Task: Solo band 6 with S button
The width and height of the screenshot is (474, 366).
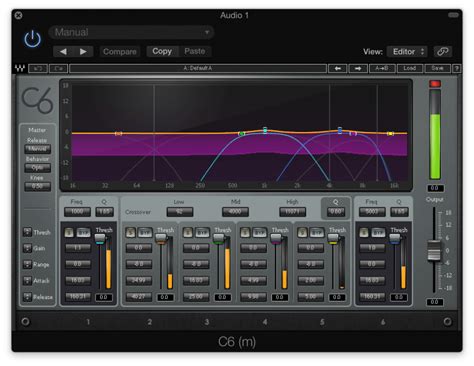Action: tap(364, 232)
